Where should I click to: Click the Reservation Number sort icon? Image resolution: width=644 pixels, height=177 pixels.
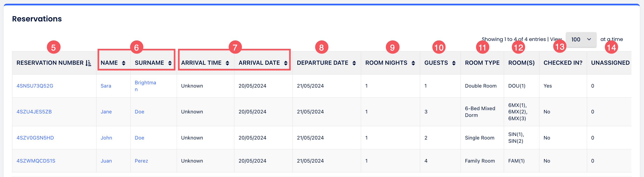point(88,63)
